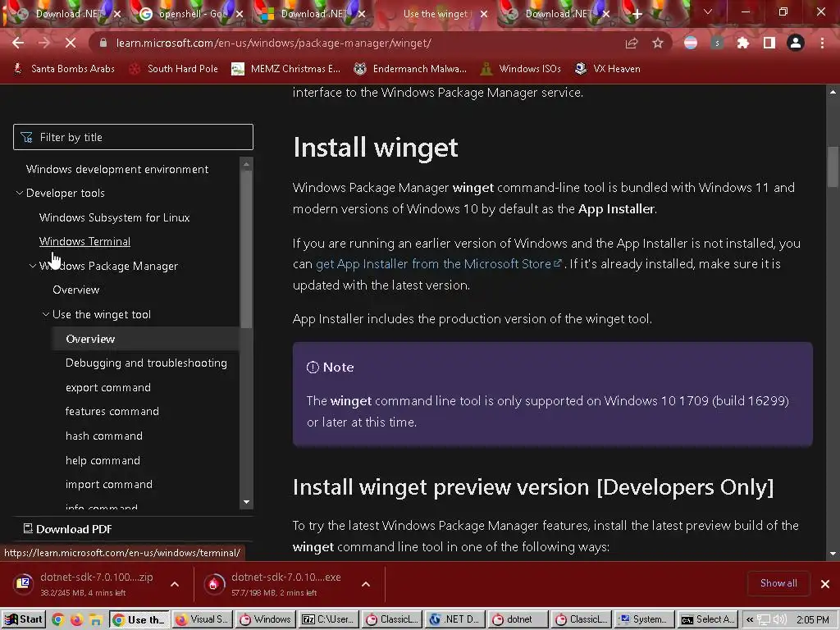Open the Windows ISOs bookmark

tap(521, 69)
